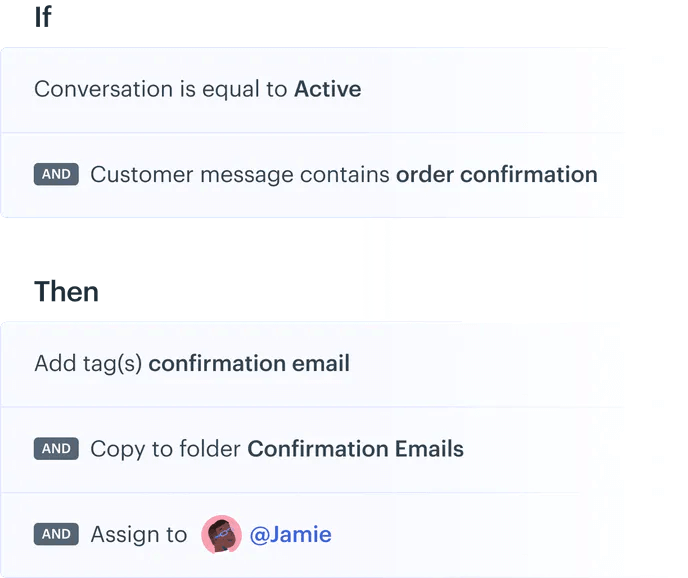Select the Customer message contains condition
Viewport: 688px width, 578px height.
point(314,175)
